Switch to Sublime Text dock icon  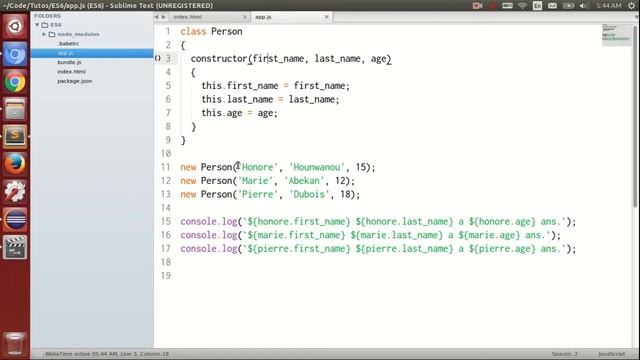click(x=15, y=136)
